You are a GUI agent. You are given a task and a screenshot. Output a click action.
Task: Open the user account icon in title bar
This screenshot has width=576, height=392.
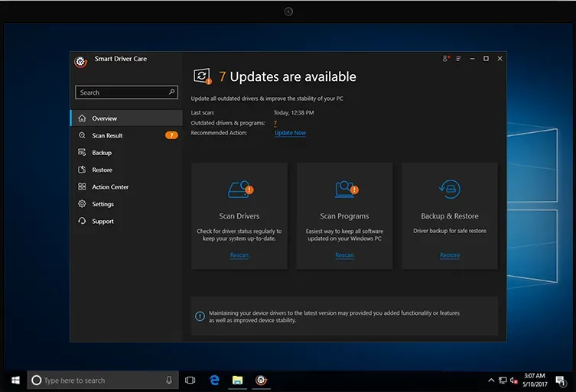coord(446,59)
